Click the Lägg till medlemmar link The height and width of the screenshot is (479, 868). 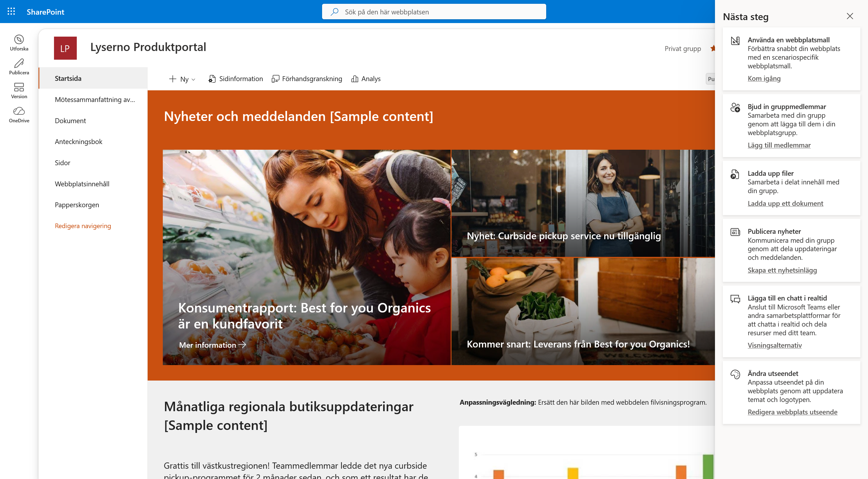(x=779, y=145)
